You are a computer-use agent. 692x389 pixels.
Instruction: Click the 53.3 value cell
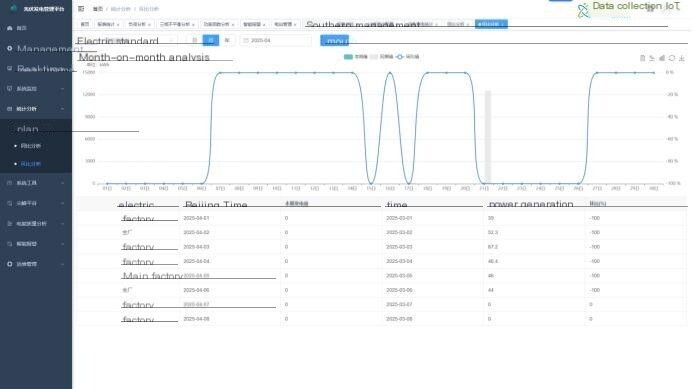(493, 232)
